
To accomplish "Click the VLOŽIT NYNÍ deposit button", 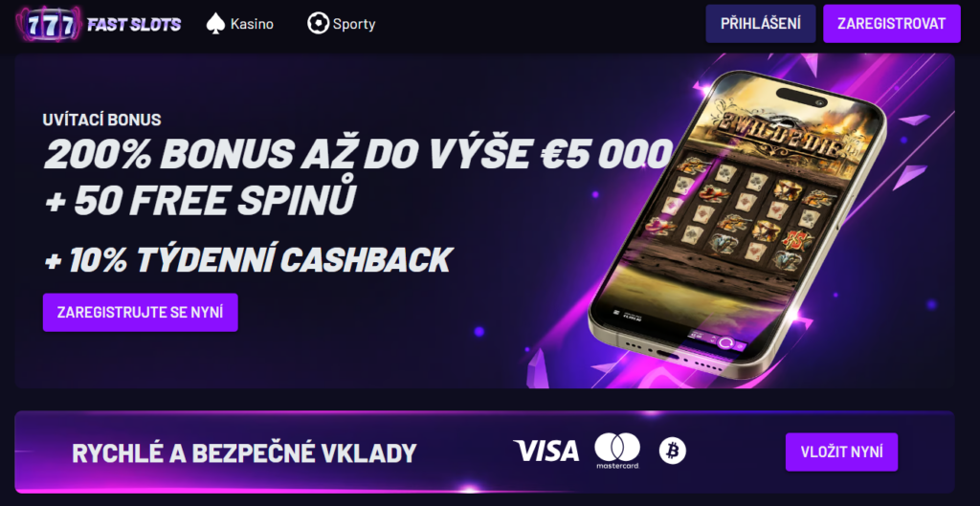I will tap(841, 451).
